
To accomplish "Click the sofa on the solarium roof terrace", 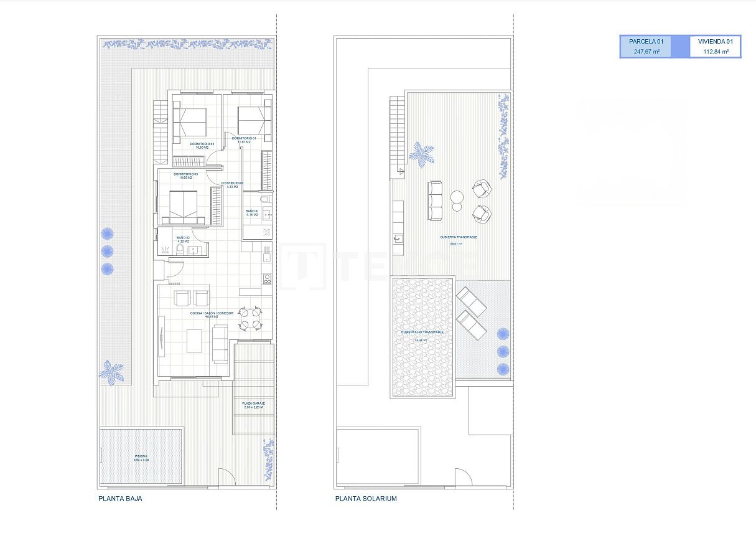I will [434, 200].
